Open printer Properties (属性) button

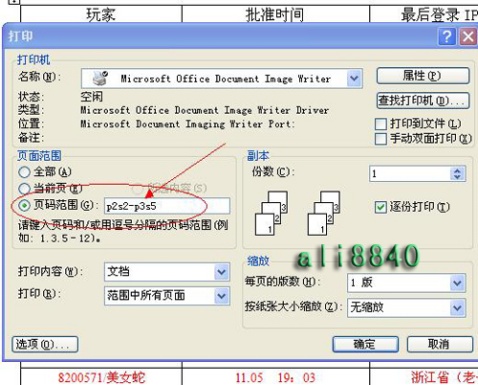tap(423, 76)
